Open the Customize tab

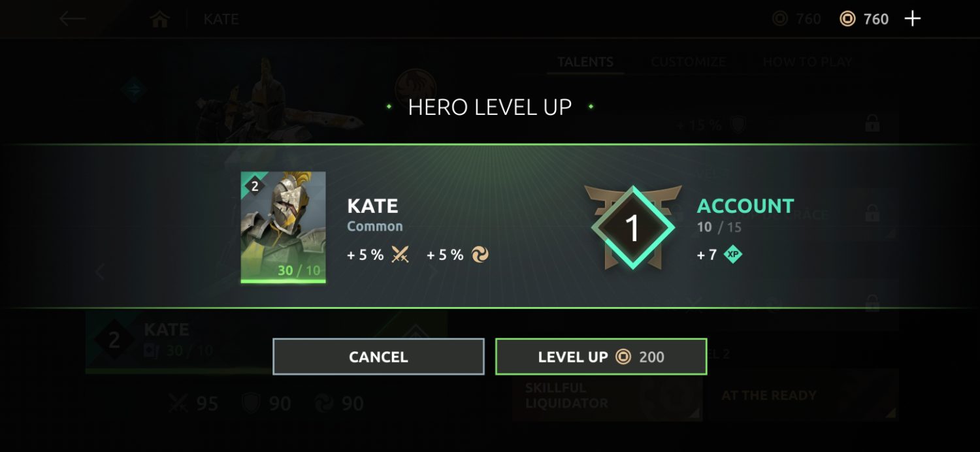click(688, 62)
